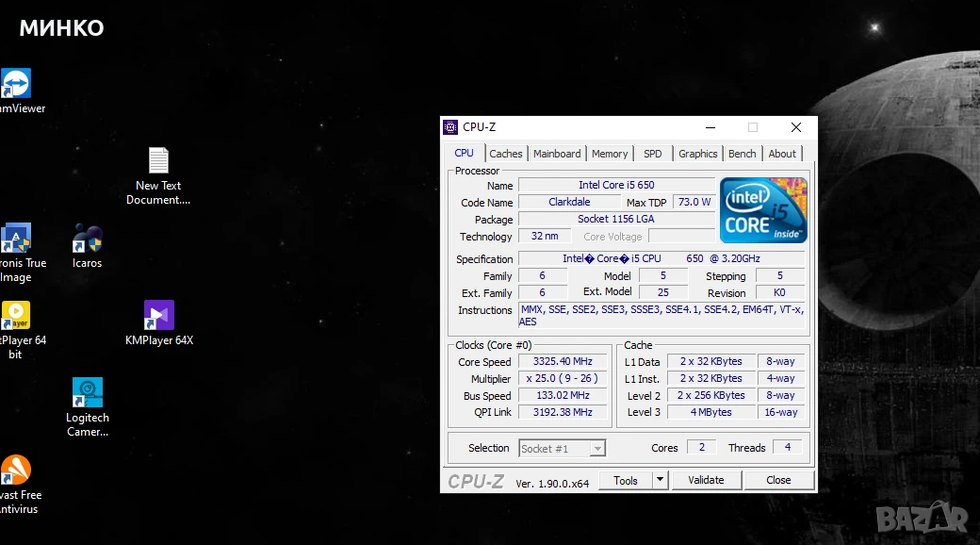Minimize the CPU-Z window
This screenshot has width=980, height=545.
(710, 127)
